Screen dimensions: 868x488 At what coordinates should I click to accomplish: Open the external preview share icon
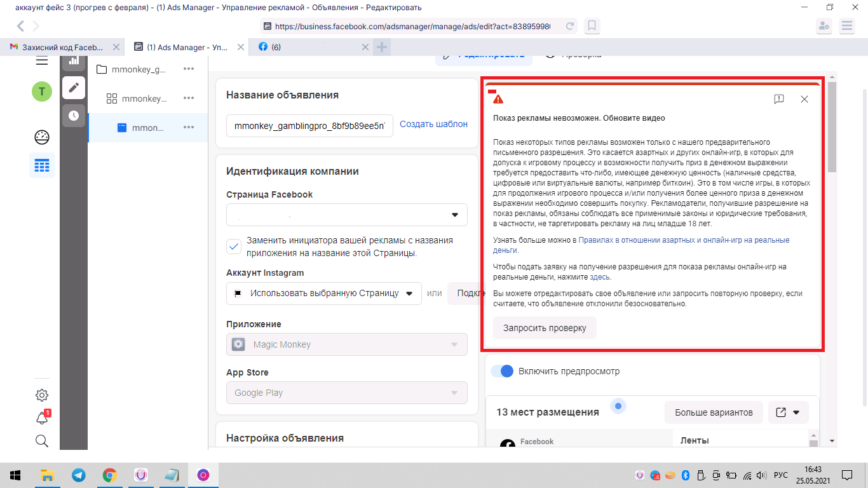(x=782, y=412)
